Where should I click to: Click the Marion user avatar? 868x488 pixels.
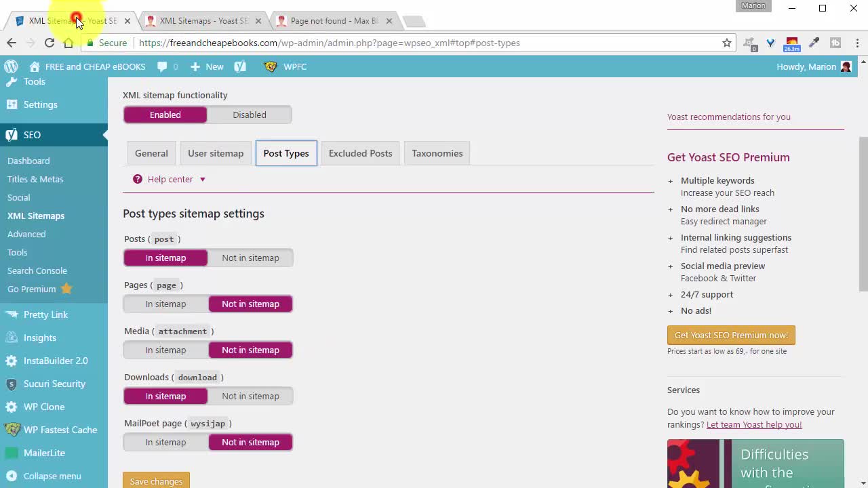[846, 66]
